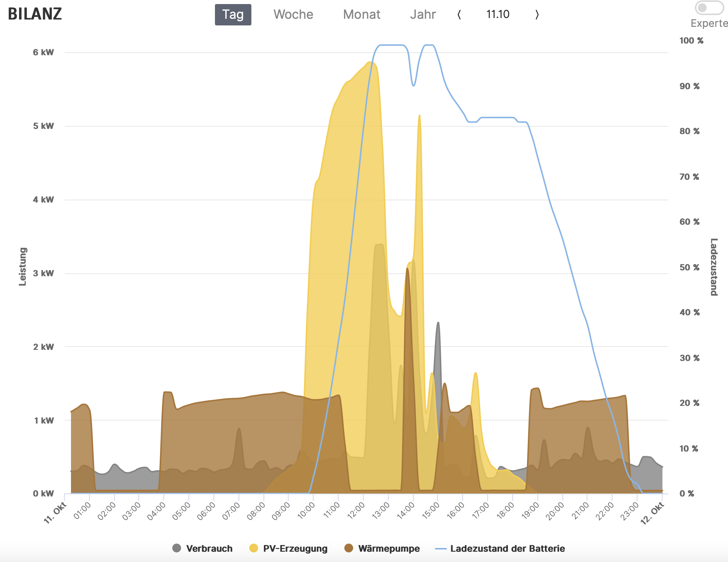Click the 18:00 time axis label
Screen dimensions: 728x562
[x=505, y=510]
